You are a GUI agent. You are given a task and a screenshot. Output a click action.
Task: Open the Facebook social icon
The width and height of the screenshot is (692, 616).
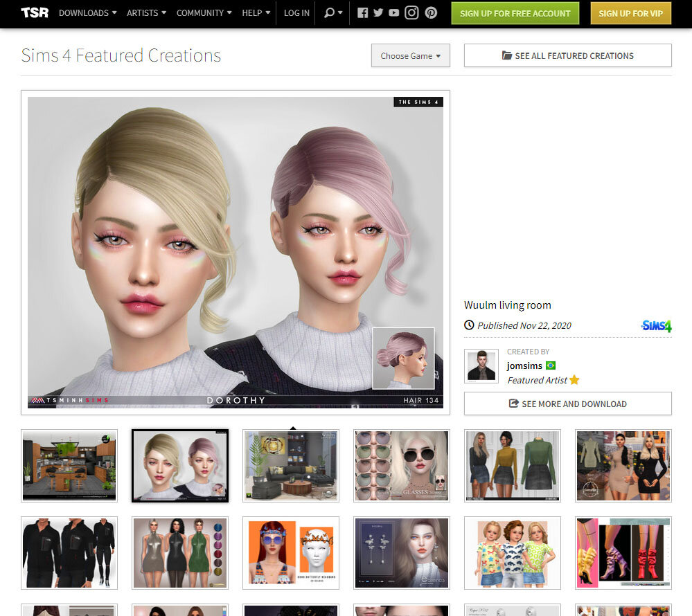click(362, 12)
